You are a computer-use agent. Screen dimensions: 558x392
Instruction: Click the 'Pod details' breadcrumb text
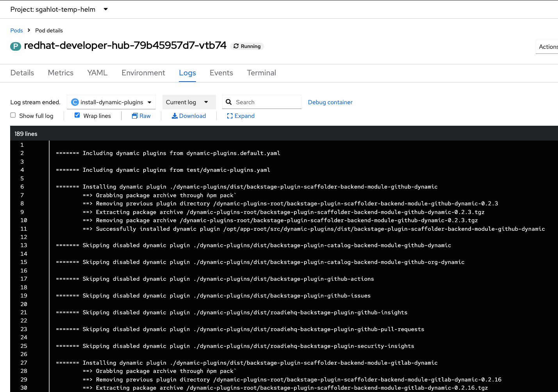pos(49,30)
